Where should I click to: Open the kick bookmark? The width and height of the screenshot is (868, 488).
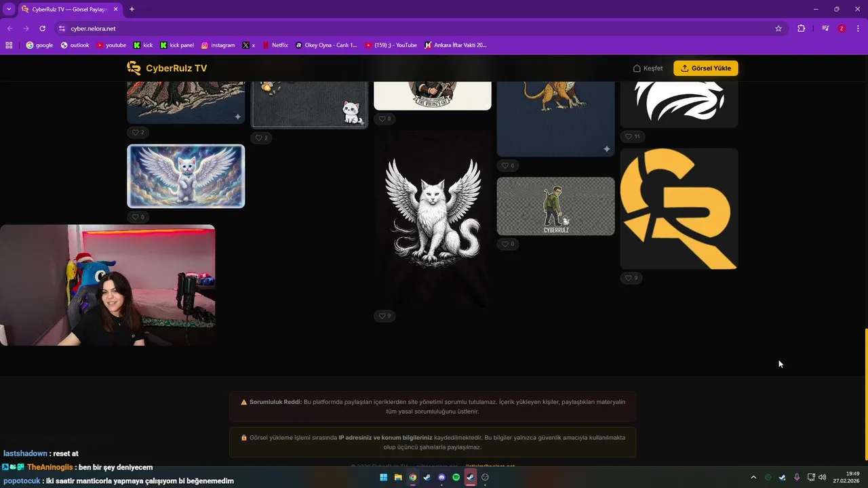(143, 45)
